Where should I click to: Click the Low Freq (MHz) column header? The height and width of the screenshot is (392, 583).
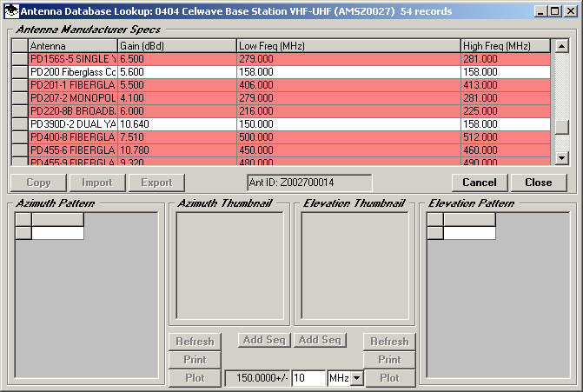[x=348, y=46]
